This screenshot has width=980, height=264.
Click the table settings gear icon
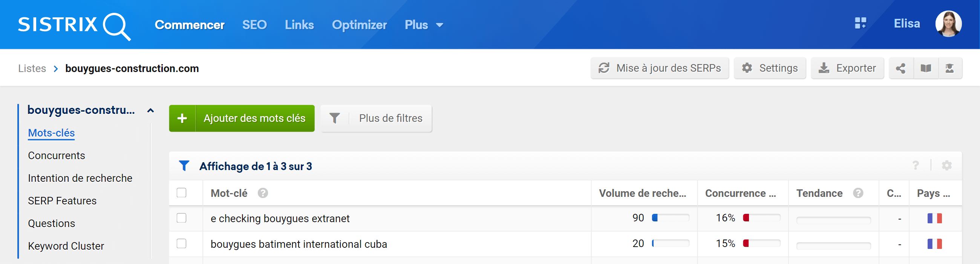tap(946, 166)
